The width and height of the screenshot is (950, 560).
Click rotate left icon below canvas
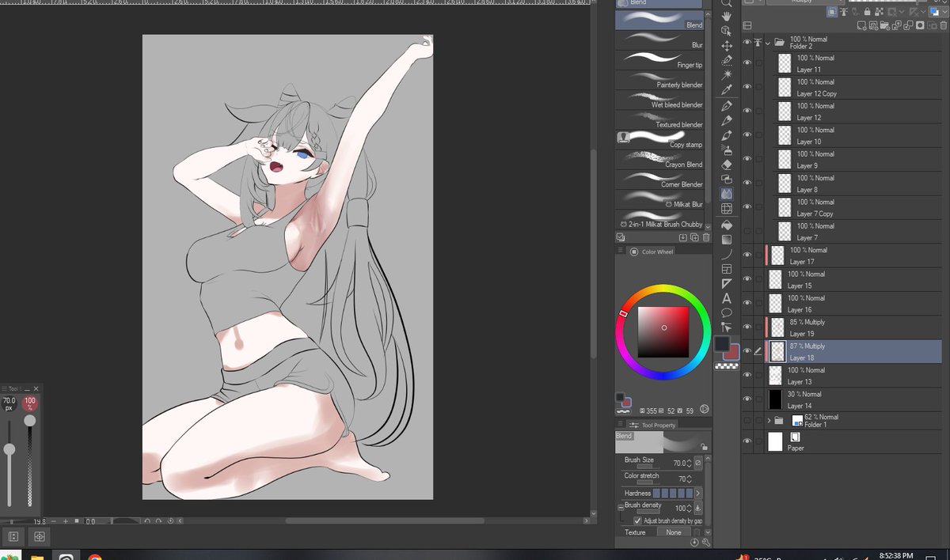pos(147,521)
